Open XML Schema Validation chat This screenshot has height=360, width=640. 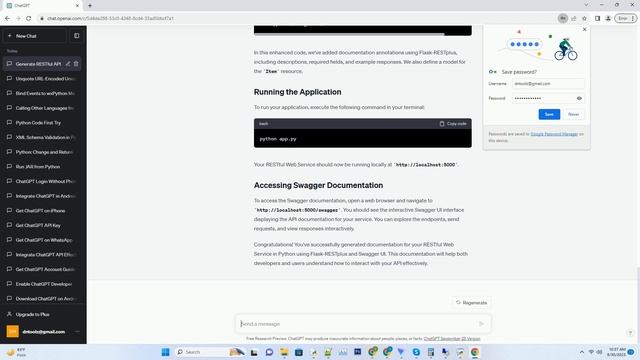point(42,138)
